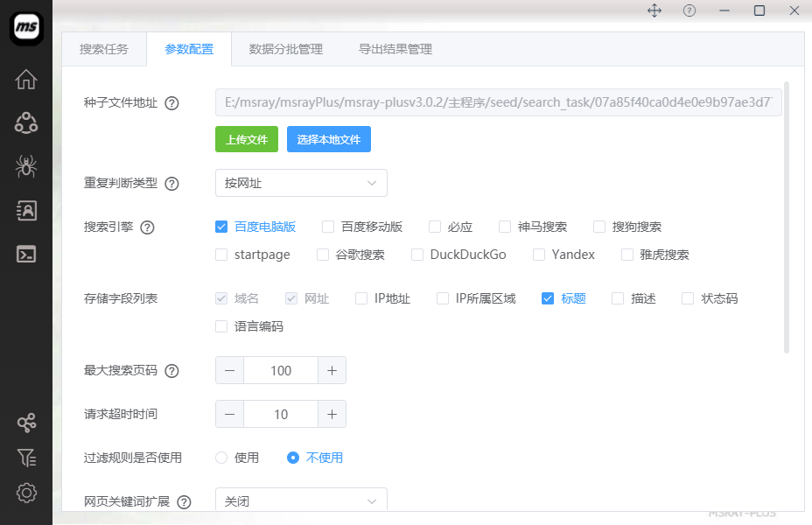The height and width of the screenshot is (525, 812).
Task: Click the blue 选择本地文件 button
Action: tap(328, 139)
